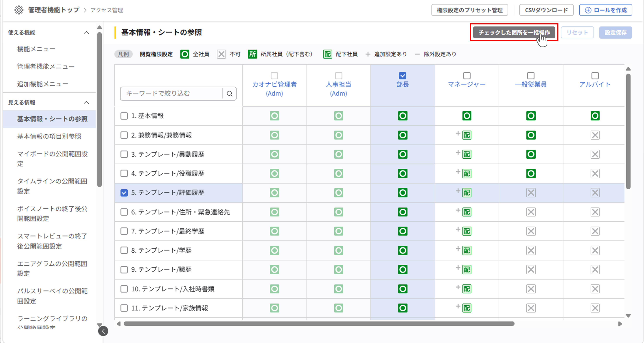Open 追加機能メニュー in the sidebar
The width and height of the screenshot is (644, 343).
point(42,84)
